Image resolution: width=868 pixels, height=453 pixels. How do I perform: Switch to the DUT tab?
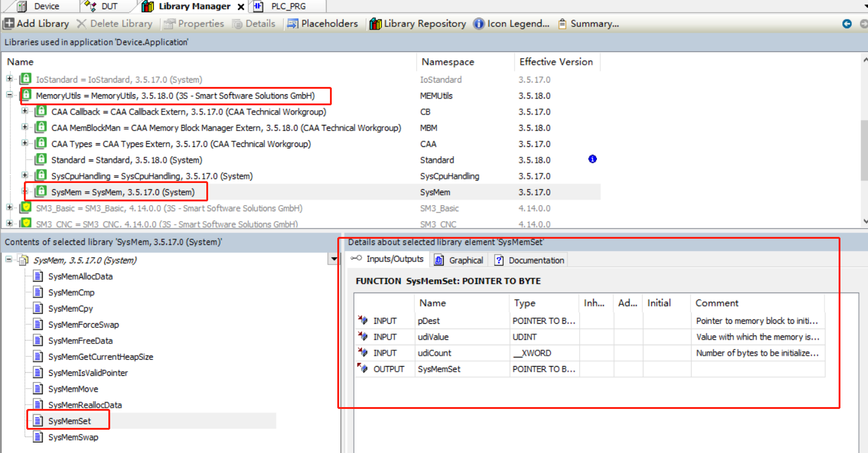102,6
